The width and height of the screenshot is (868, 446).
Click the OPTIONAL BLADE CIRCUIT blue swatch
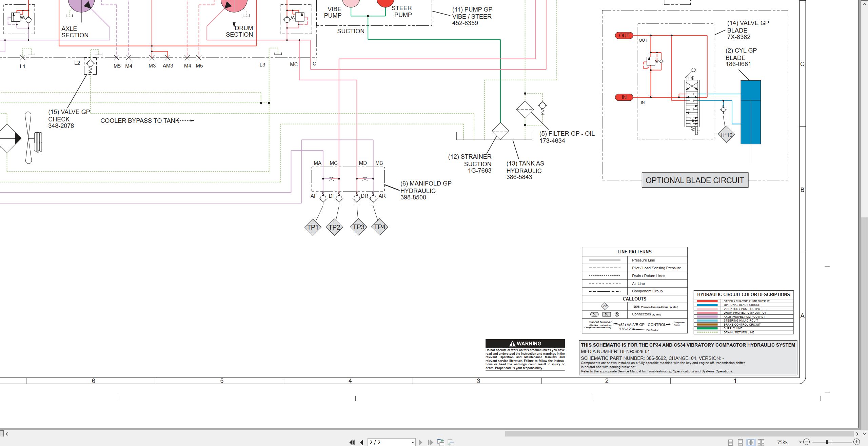(x=707, y=305)
